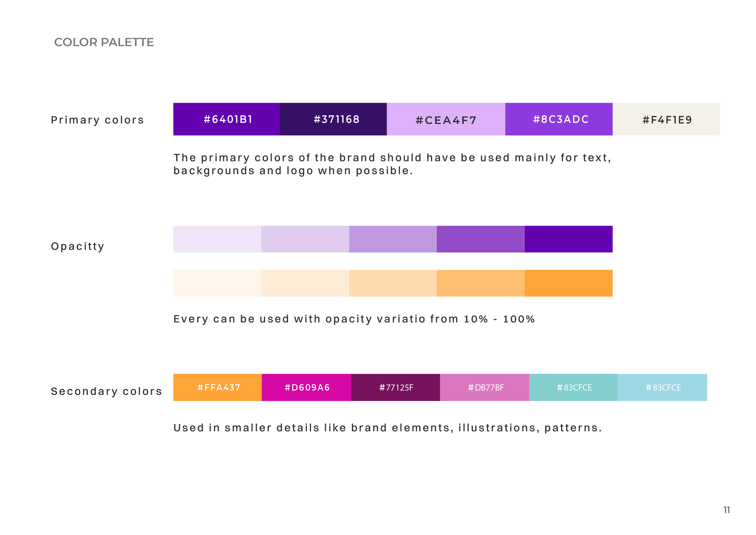Viewport: 756px width, 535px height.
Task: Choose the second-darkest orange opacity swatch
Action: (x=481, y=283)
